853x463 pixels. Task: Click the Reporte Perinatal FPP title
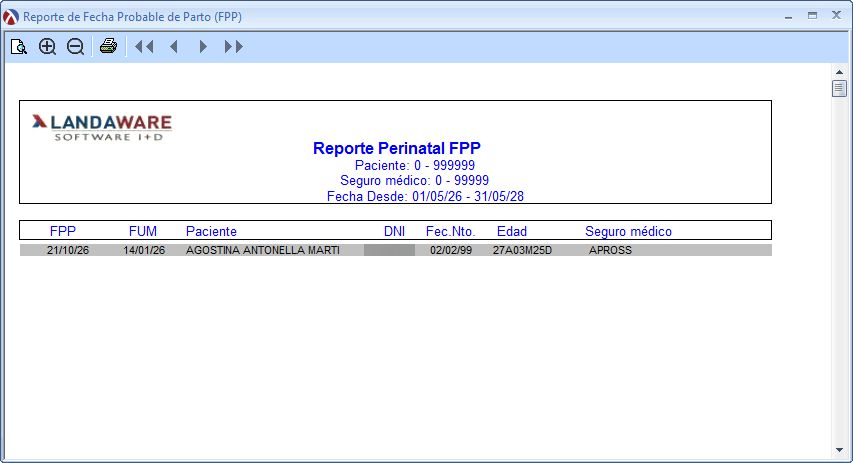pos(397,148)
